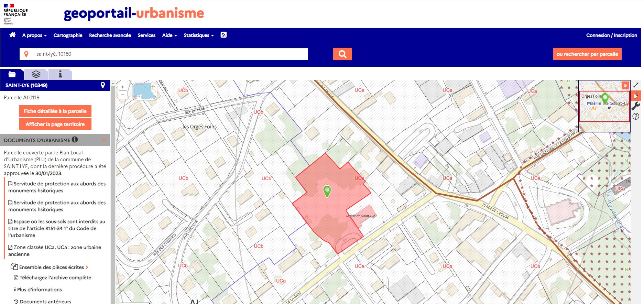This screenshot has height=304, width=644.
Task: Open Documents antérieurs link
Action: pyautogui.click(x=43, y=301)
